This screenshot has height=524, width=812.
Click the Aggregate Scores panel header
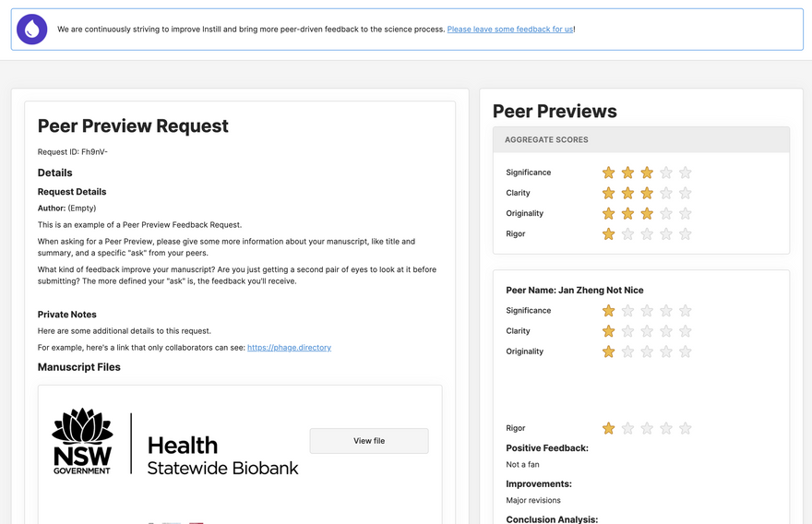[x=641, y=140]
